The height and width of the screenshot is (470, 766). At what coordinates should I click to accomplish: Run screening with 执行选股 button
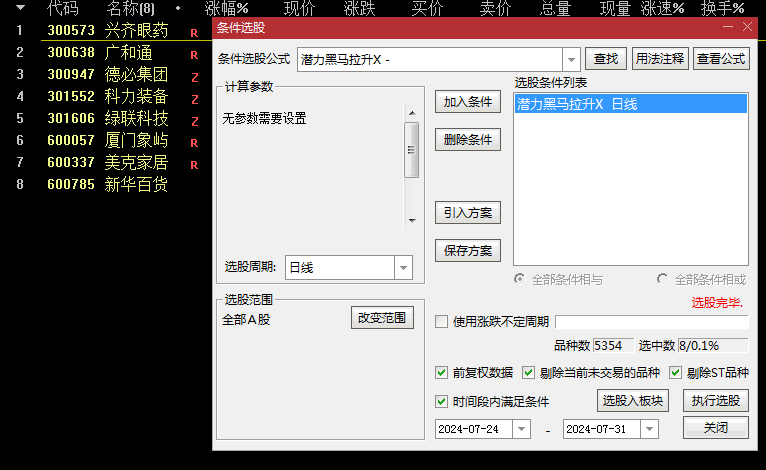716,401
